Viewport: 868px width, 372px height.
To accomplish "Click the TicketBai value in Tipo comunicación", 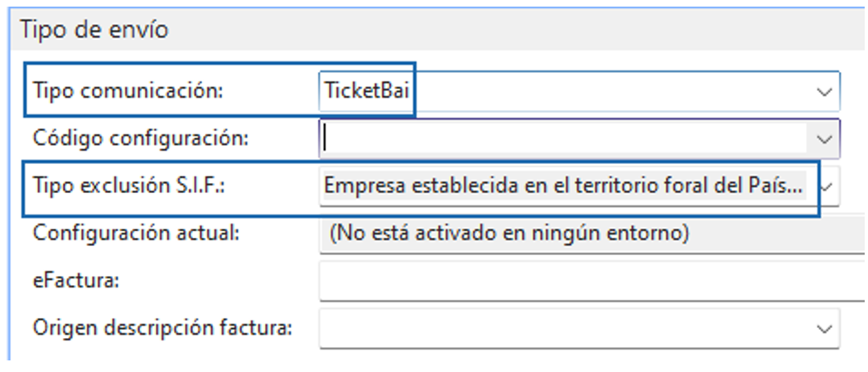I will tap(365, 92).
